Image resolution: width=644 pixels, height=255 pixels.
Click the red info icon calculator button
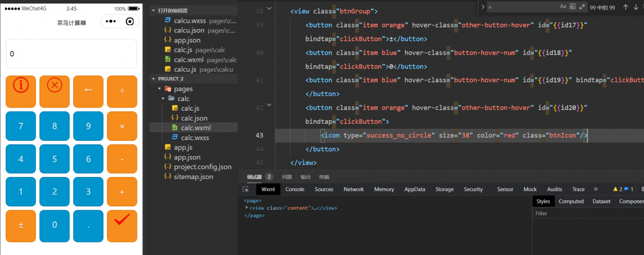(x=21, y=91)
